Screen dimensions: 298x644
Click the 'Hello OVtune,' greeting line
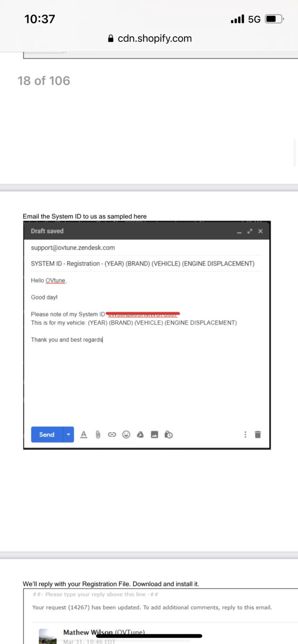tap(48, 280)
